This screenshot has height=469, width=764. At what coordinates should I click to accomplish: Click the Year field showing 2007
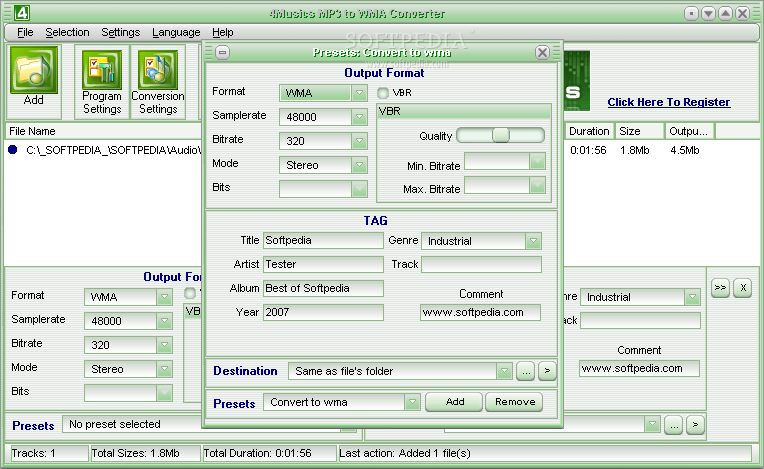(323, 312)
